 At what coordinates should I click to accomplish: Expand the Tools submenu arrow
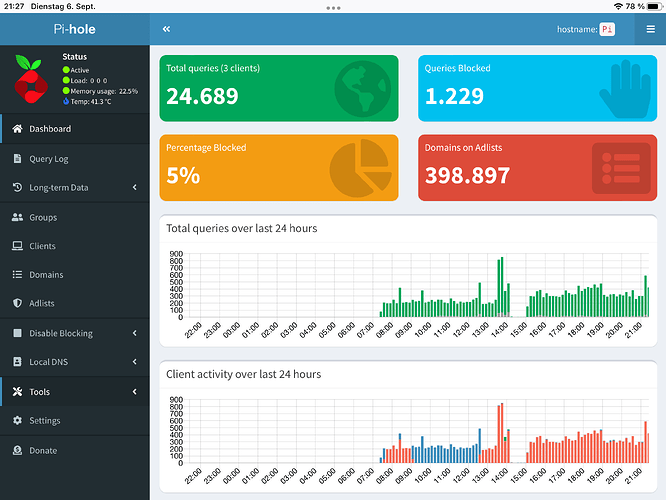pos(134,392)
